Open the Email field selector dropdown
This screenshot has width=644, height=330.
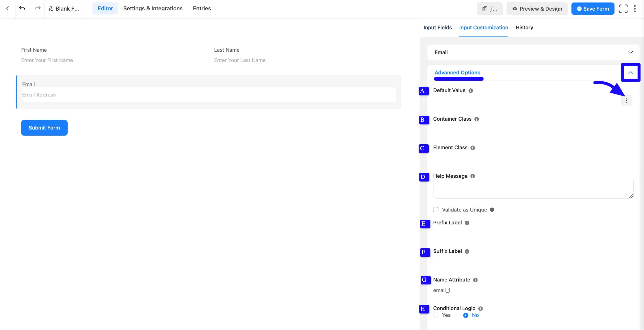533,52
